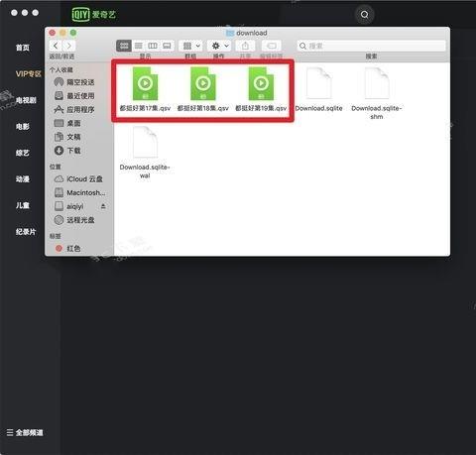Switch Finder to icon view
Image resolution: width=476 pixels, height=455 pixels.
124,46
